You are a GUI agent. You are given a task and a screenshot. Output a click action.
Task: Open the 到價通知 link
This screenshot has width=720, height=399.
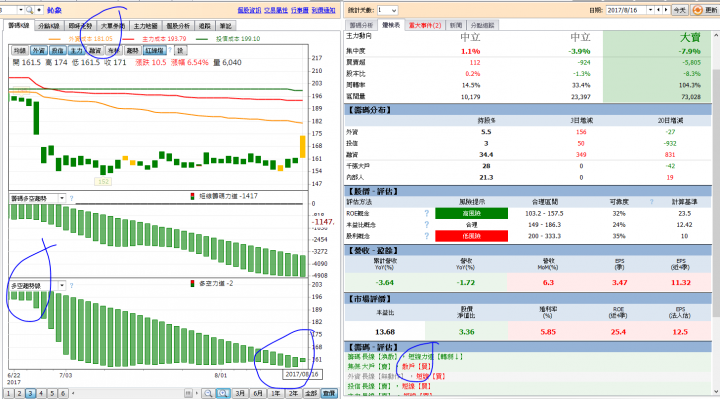[323, 10]
